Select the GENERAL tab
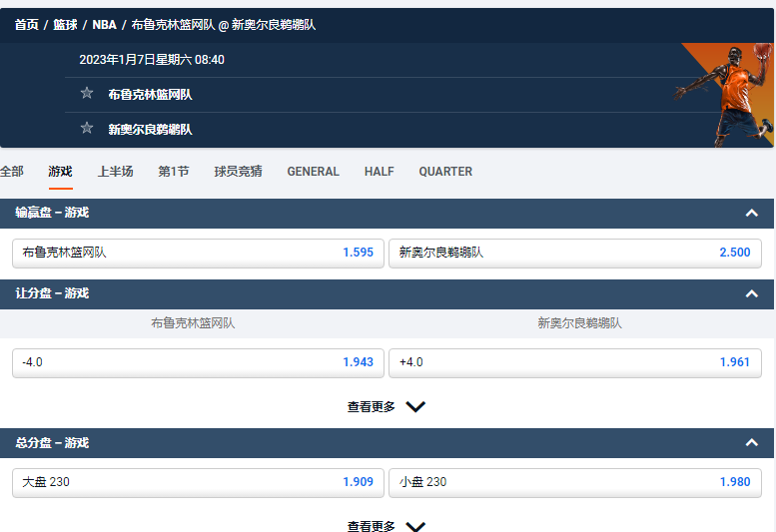Screen dimensions: 776x532 pos(313,172)
